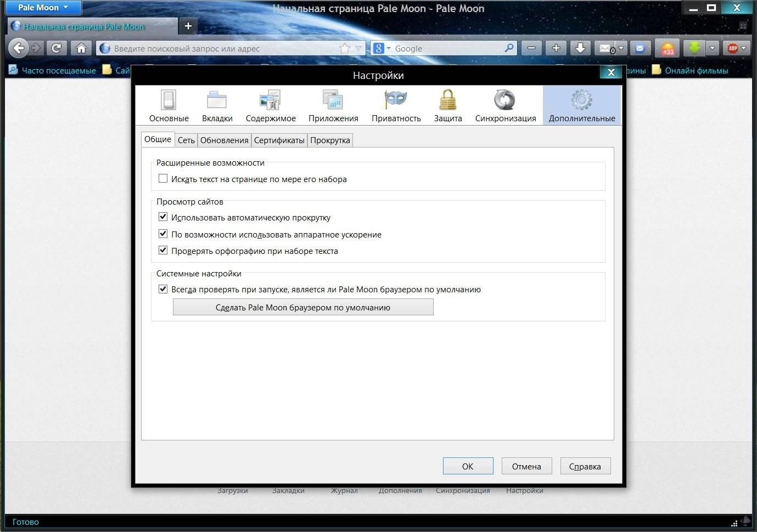Click the browser forward arrow button

click(36, 48)
